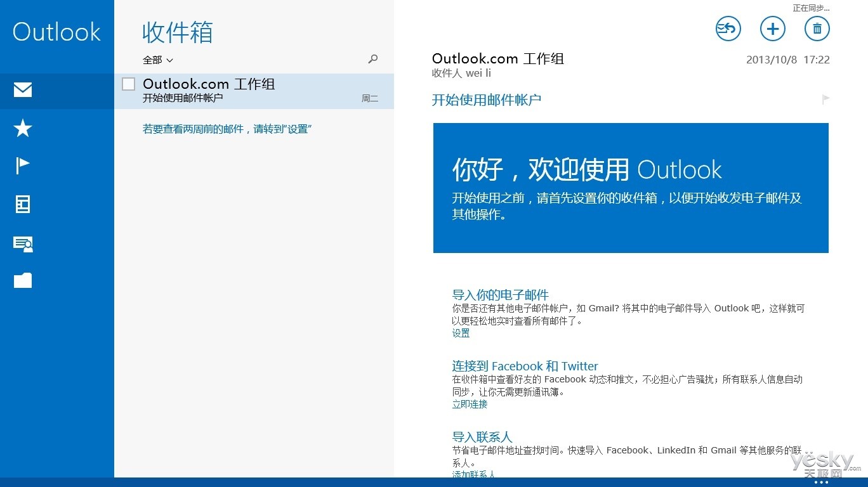The height and width of the screenshot is (487, 868).
Task: Click the 连接到 Facebook 和 Twitter heading
Action: click(525, 366)
